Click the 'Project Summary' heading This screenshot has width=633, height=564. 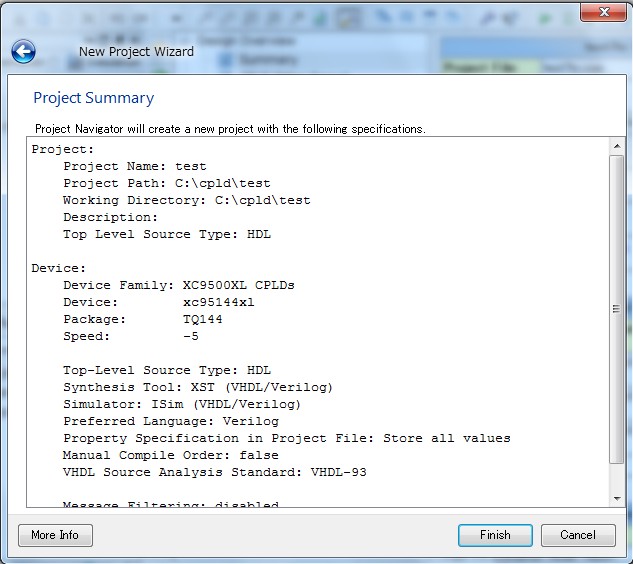(94, 98)
